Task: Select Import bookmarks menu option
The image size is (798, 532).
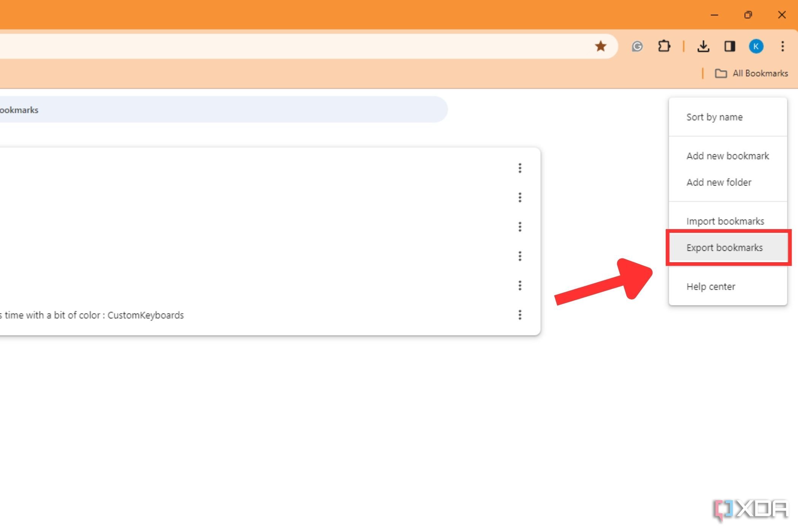Action: 725,221
